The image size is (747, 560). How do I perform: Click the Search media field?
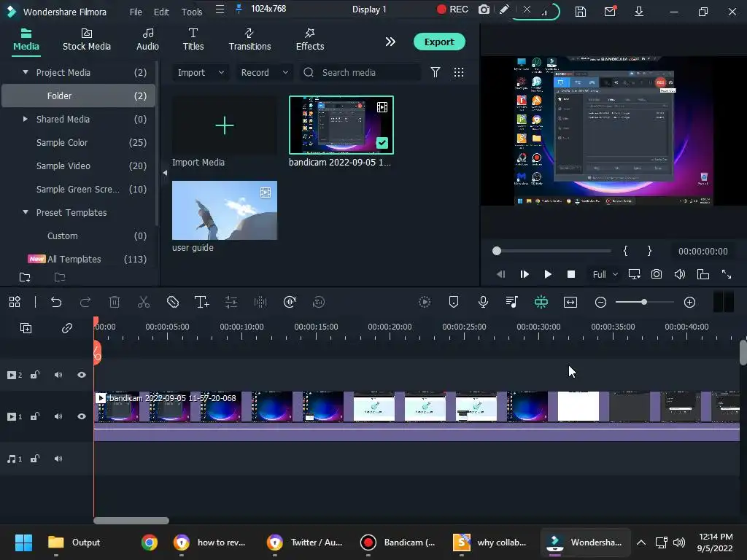click(360, 72)
